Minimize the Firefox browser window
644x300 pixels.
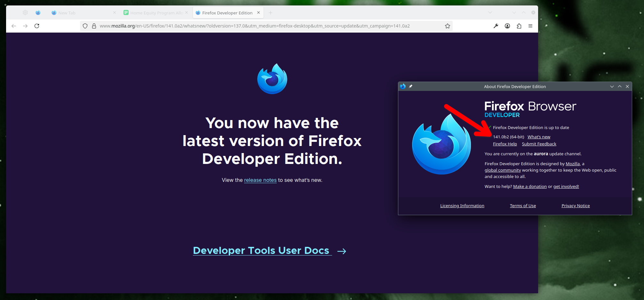pyautogui.click(x=514, y=12)
